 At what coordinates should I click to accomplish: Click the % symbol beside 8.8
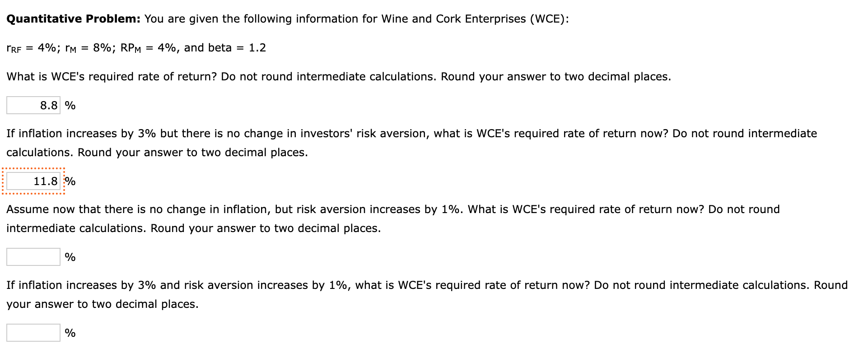(70, 105)
